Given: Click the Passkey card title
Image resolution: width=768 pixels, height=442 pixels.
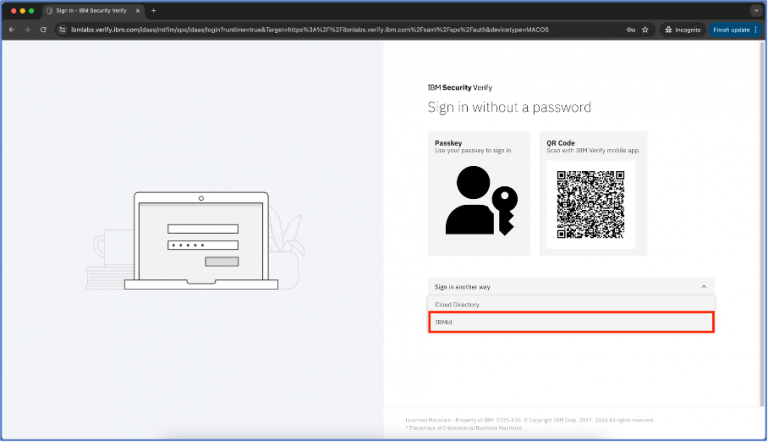Looking at the screenshot, I should click(x=448, y=142).
